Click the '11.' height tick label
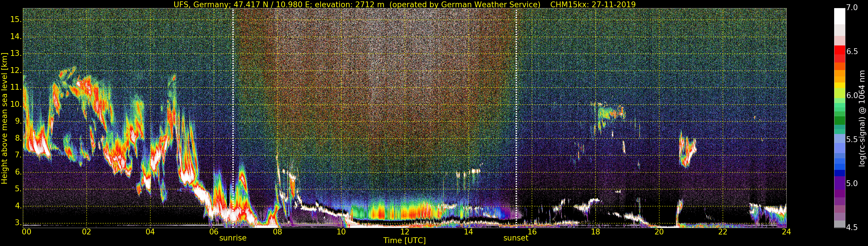Viewport: 868px width, 246px height. 16,87
